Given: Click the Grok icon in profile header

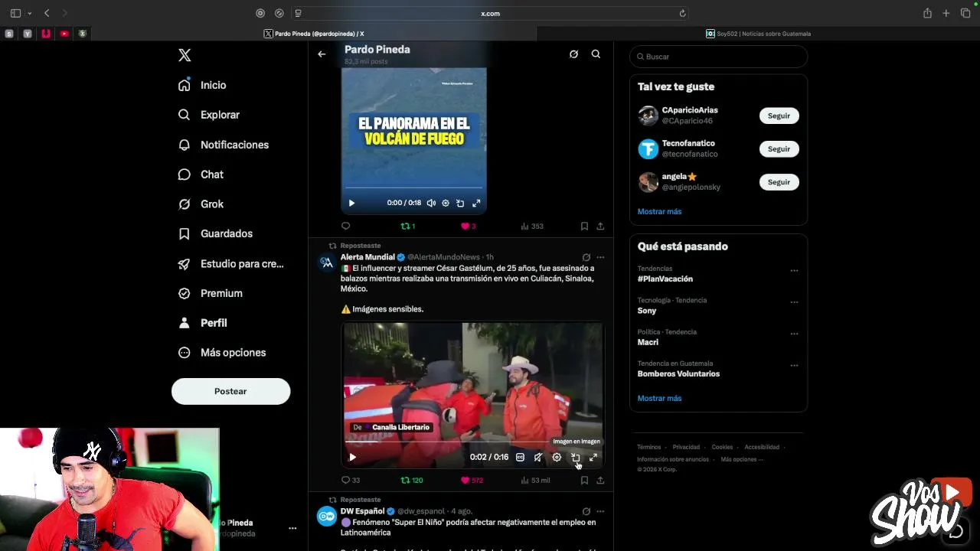Looking at the screenshot, I should [x=573, y=54].
